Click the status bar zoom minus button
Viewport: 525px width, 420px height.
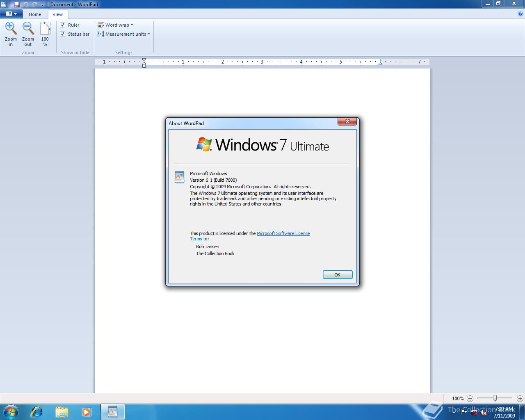(470, 398)
